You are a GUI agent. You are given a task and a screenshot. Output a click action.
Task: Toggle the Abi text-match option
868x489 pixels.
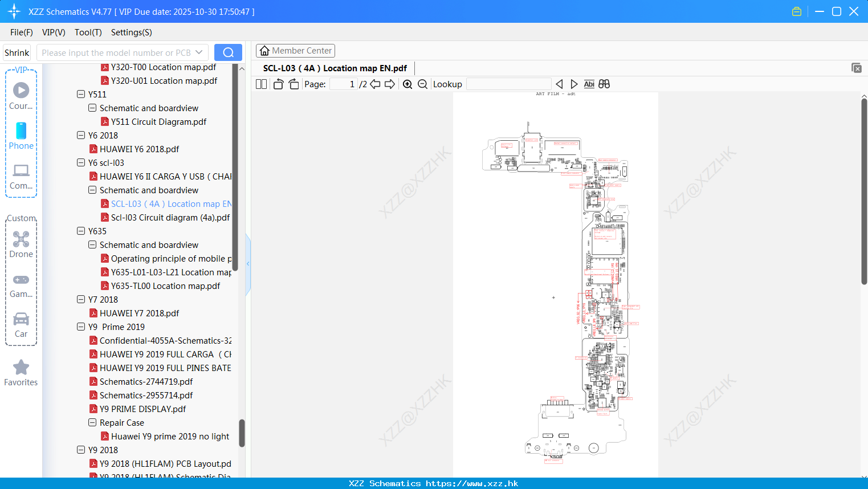589,84
